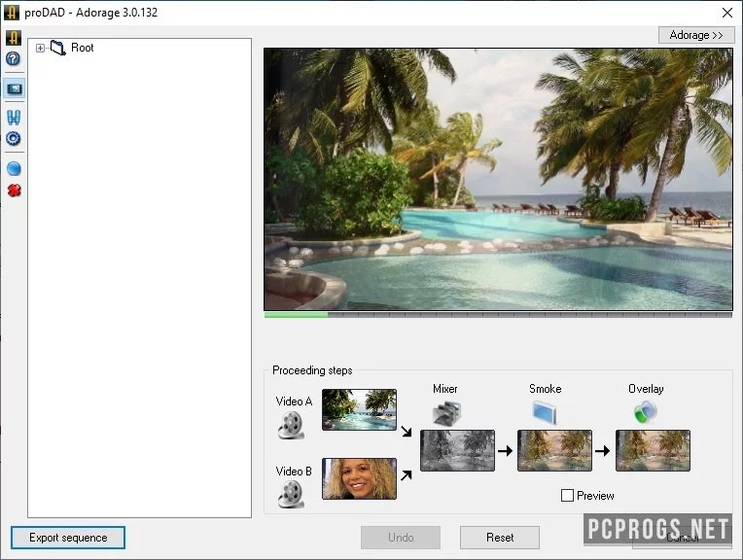The width and height of the screenshot is (743, 560).
Task: Click the film reel icon under Video A
Action: tap(291, 425)
